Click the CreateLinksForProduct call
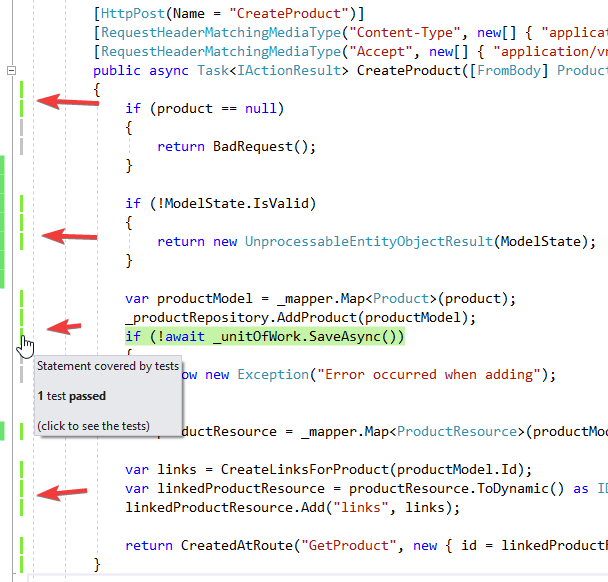608x582 pixels. [376, 470]
